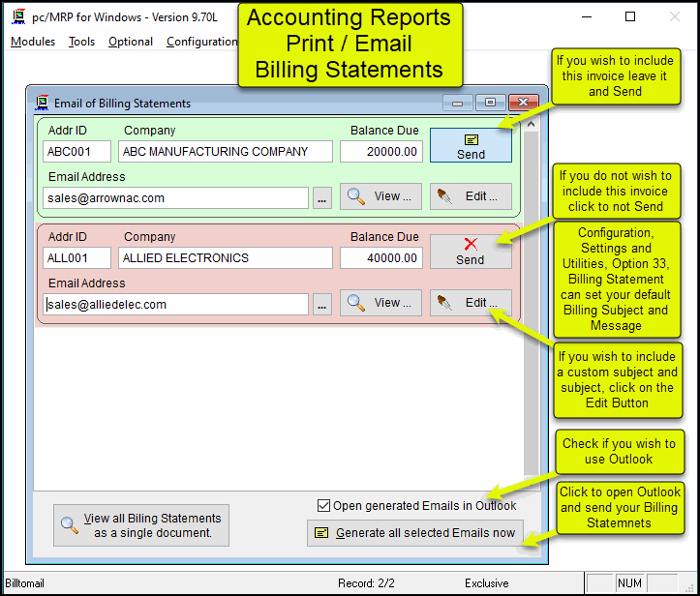Click the Balance Due field showing 40000.00
Viewport: 700px width, 596px height.
(x=381, y=258)
